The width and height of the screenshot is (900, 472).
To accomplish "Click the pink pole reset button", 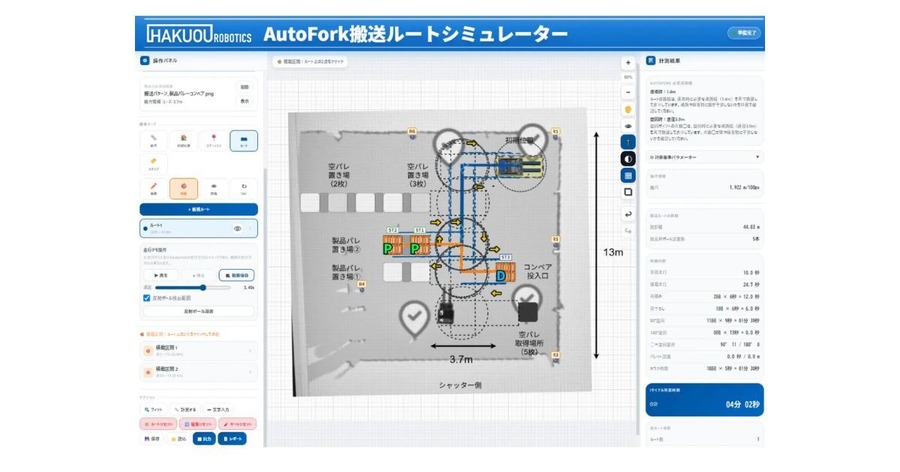I will click(237, 424).
